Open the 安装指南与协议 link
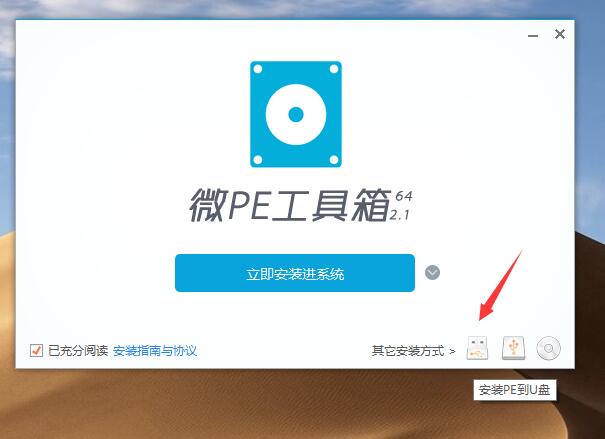Image resolution: width=605 pixels, height=439 pixels. [x=155, y=351]
